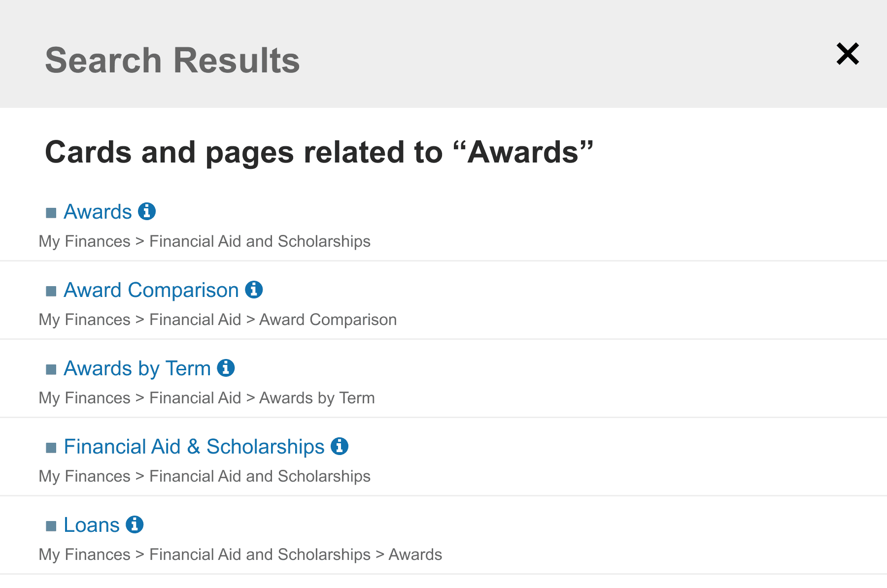Click square bullet icon before Awards by Term
Screen dimensions: 887x588
pos(51,369)
